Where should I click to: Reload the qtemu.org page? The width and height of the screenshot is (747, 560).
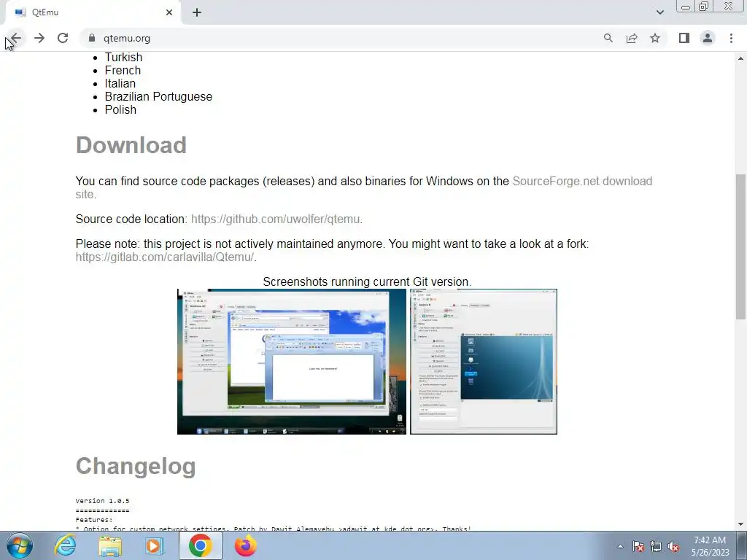63,38
